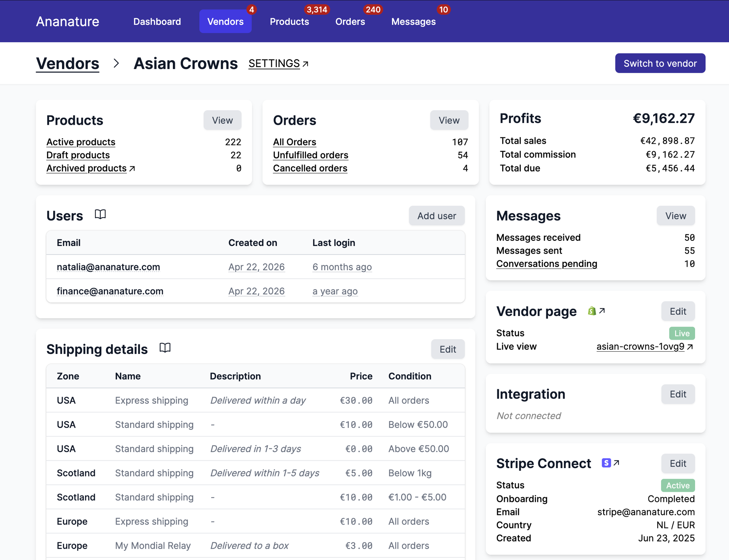Switch to the Orders navigation tab
Viewport: 729px width, 560px height.
[350, 22]
